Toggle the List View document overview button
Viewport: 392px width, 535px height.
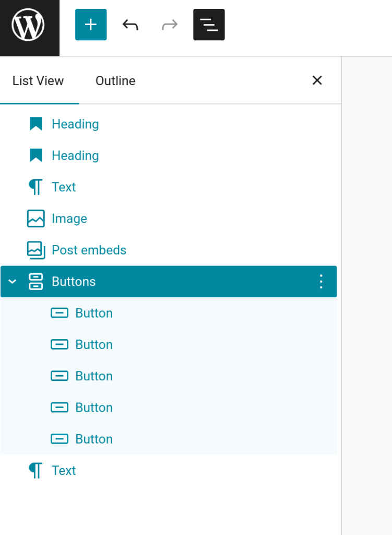coord(209,25)
